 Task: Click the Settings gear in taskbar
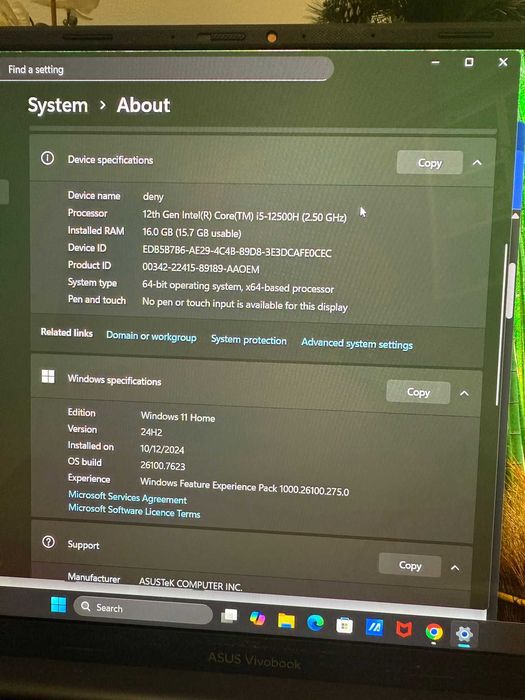464,634
